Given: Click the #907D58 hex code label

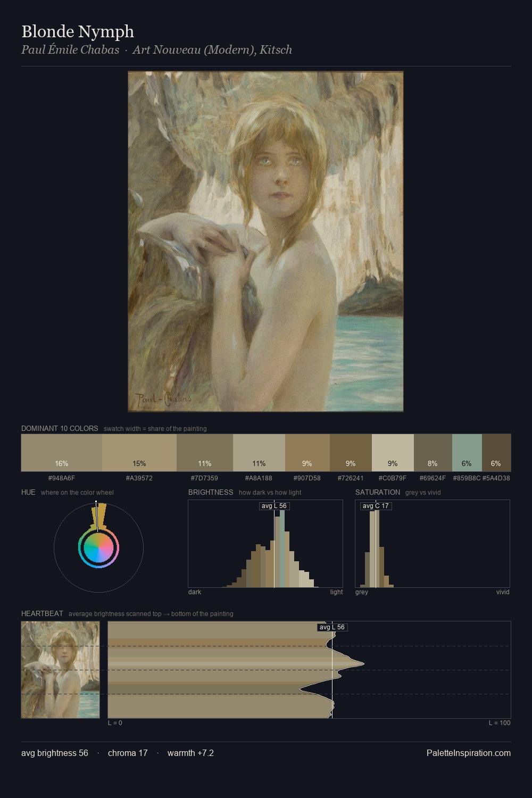Looking at the screenshot, I should (x=307, y=478).
